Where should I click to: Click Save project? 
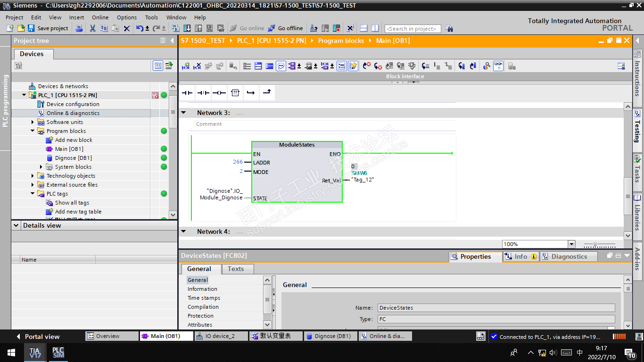click(48, 28)
